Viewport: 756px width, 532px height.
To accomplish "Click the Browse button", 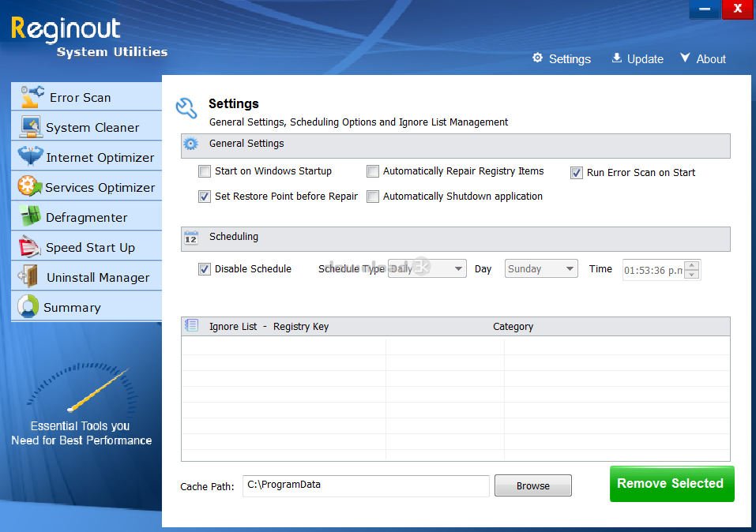I will tap(532, 485).
